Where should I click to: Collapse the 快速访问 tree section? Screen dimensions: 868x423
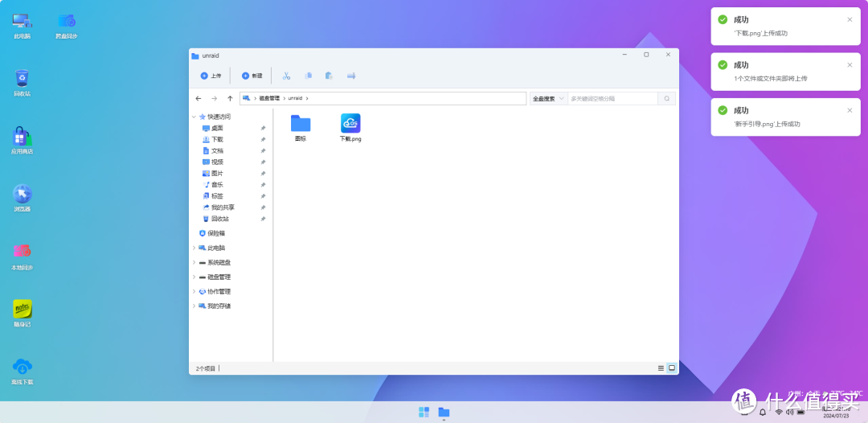[x=194, y=117]
